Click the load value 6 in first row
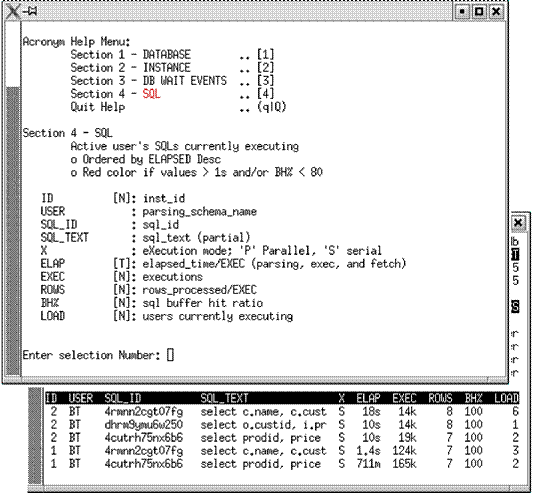Screen dimensions: 533x493 pos(515,411)
